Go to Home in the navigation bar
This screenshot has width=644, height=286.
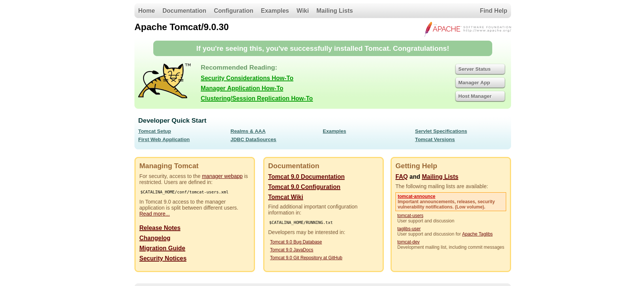click(x=147, y=11)
